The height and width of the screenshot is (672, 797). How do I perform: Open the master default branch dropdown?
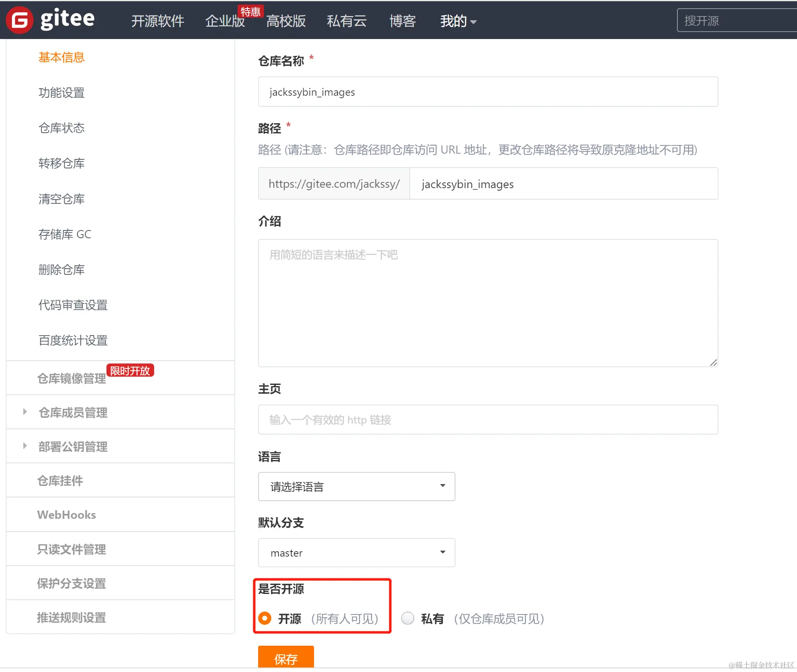pyautogui.click(x=356, y=552)
